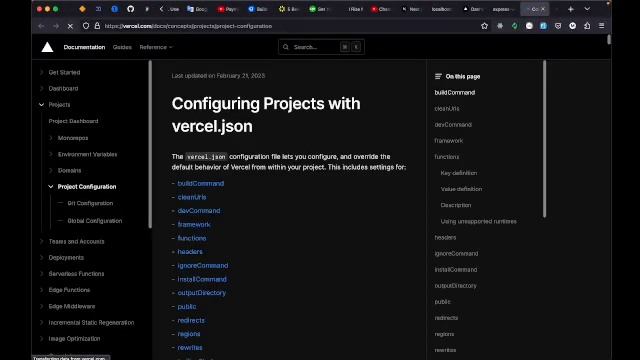Click the search magnifier icon
Image resolution: width=640 pixels, height=360 pixels.
pos(286,47)
